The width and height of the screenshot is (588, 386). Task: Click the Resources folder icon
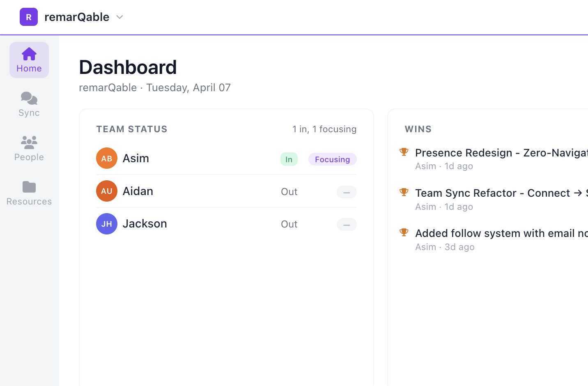[29, 187]
